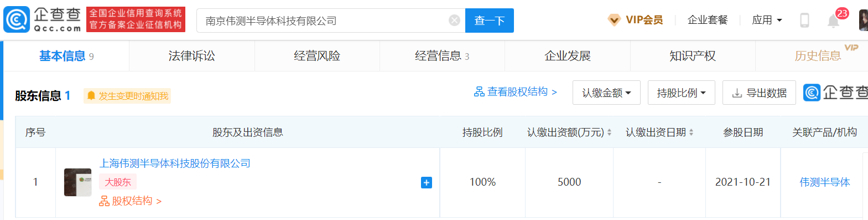Click the Qcc.com logo
Viewport: 868px width, 220px height.
pos(43,20)
